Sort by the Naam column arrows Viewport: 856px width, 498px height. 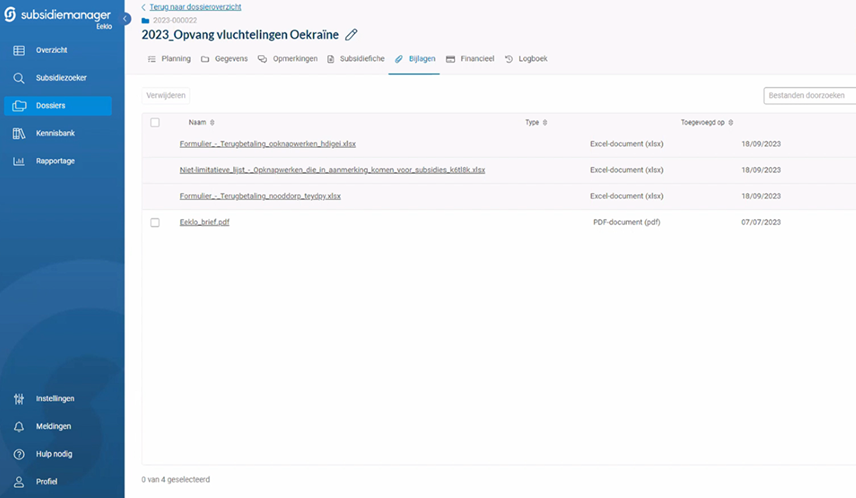212,123
